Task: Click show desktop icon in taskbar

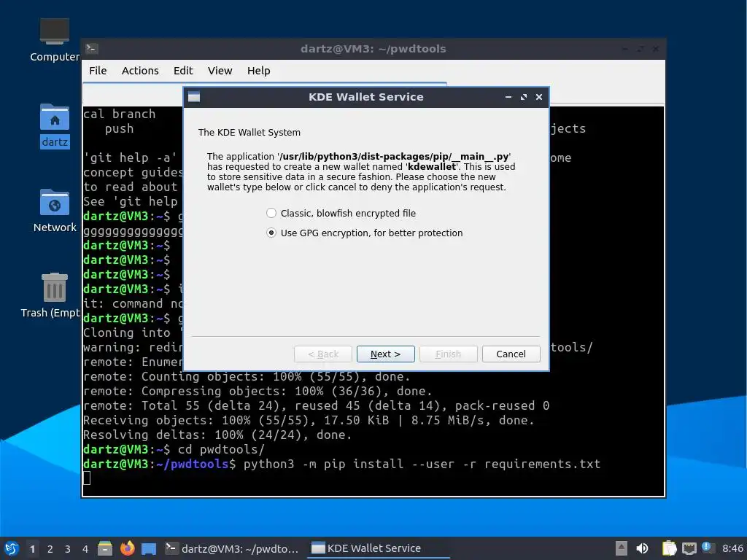Action: tap(149, 548)
